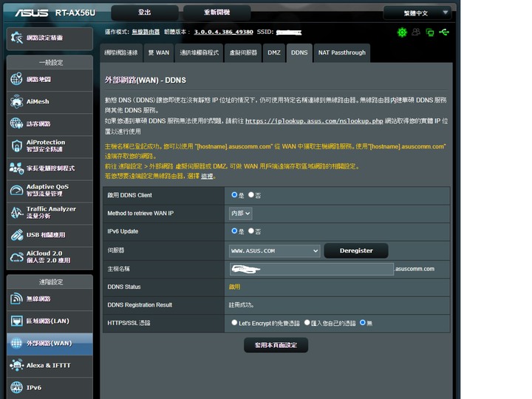Choose the import your own certificate option
The height and width of the screenshot is (399, 532).
coord(307,322)
